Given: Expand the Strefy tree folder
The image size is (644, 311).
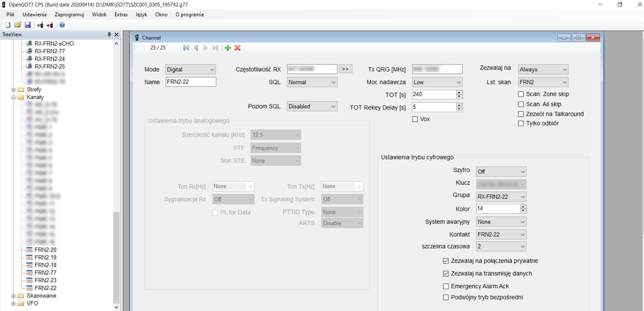Looking at the screenshot, I should pos(14,90).
